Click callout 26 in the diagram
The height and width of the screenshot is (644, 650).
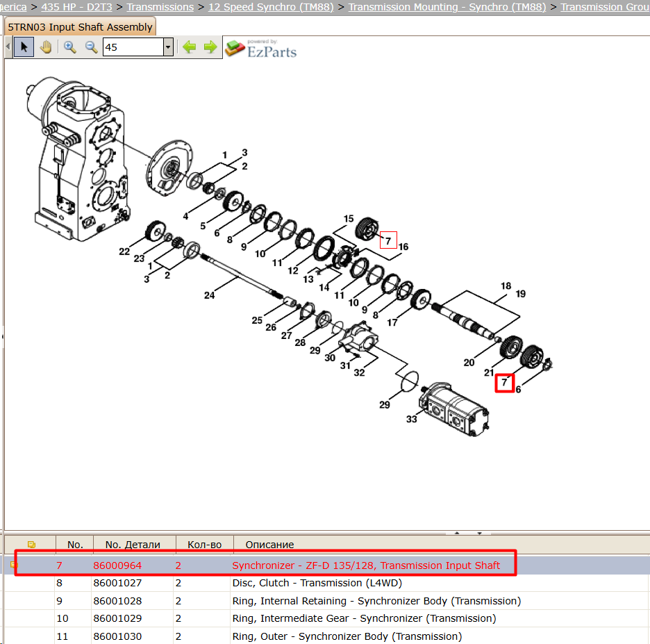[x=271, y=327]
